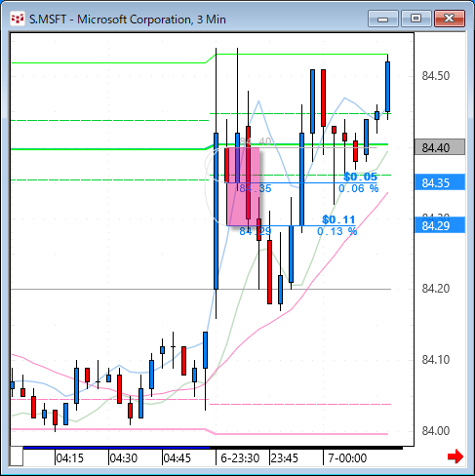Click the $0.05 difference label
The width and height of the screenshot is (475, 476).
[360, 177]
